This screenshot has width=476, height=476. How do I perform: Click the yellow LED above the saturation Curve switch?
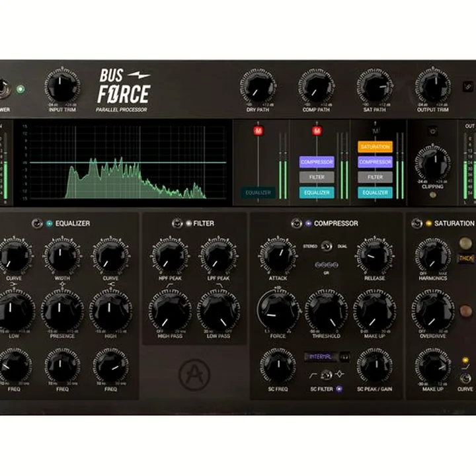click(465, 360)
